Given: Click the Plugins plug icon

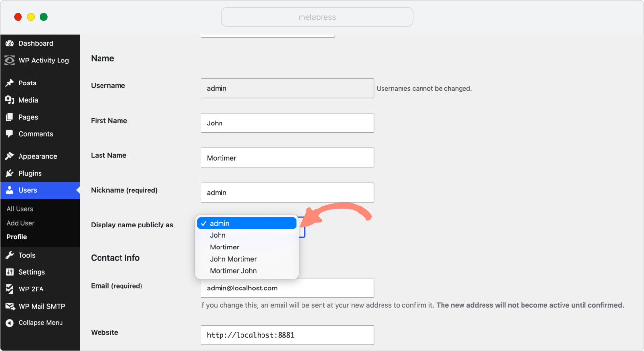Looking at the screenshot, I should (x=9, y=173).
